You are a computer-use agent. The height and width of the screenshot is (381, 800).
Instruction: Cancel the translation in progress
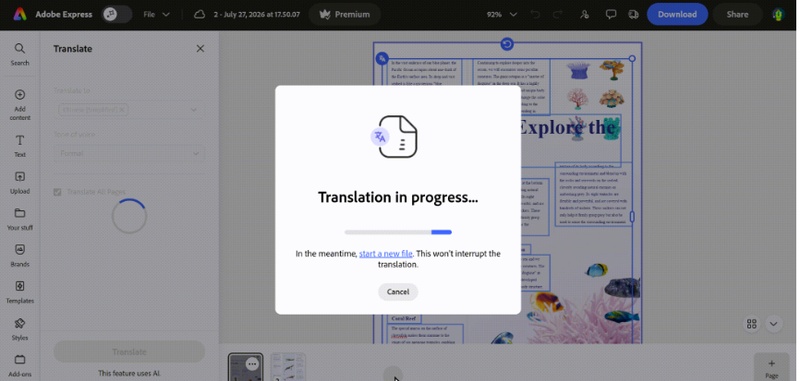coord(398,292)
